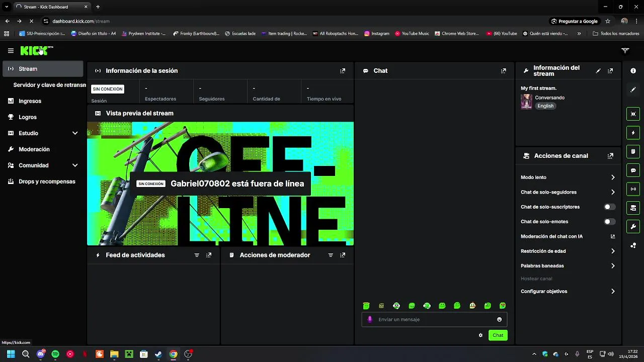Image resolution: width=644 pixels, height=362 pixels.
Task: Toggle the session info broadcast widget in rail
Action: click(633, 189)
